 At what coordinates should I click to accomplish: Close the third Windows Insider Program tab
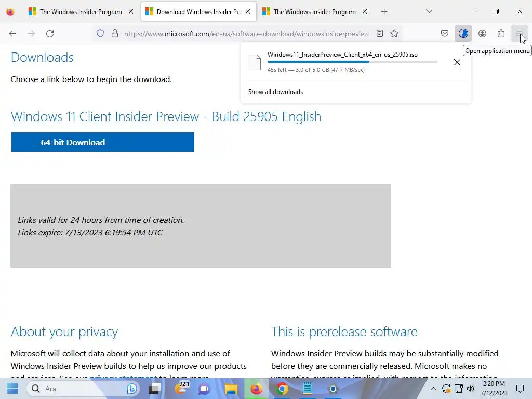coord(365,11)
